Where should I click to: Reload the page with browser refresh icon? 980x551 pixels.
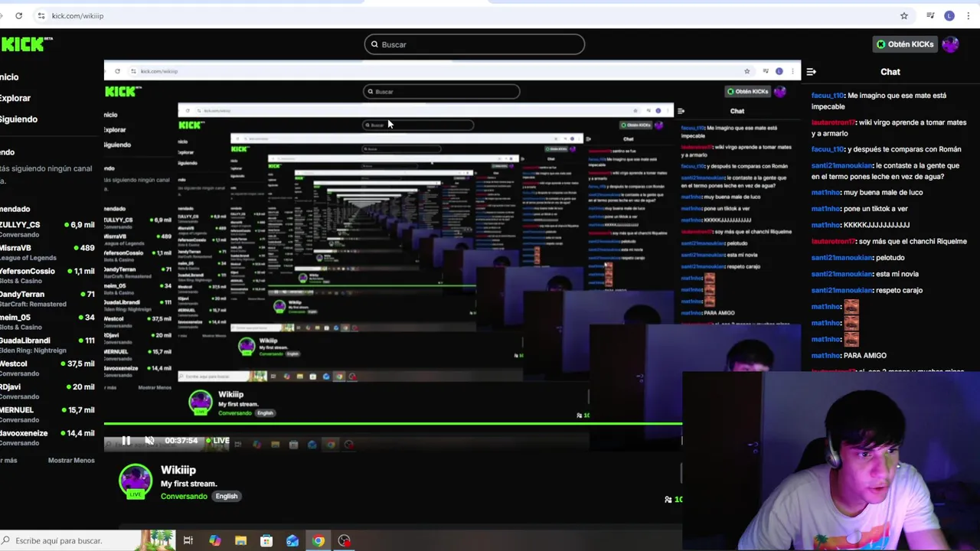[18, 15]
